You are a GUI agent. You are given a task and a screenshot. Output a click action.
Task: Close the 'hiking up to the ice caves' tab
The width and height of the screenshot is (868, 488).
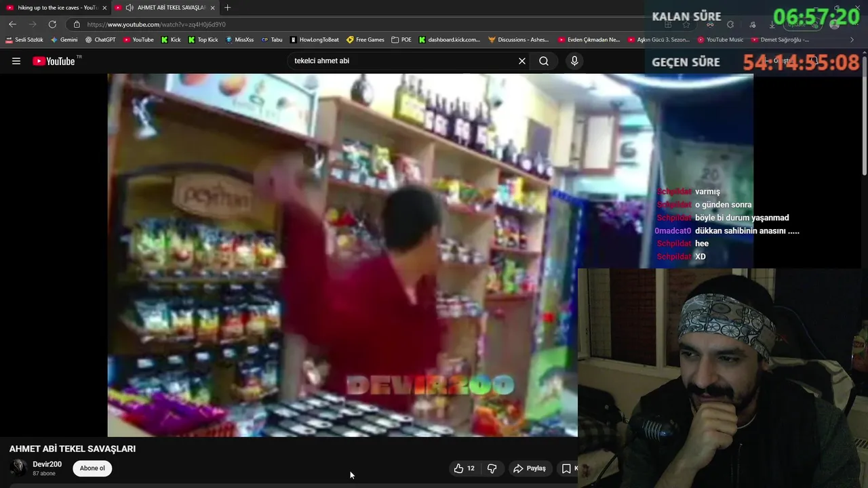(x=104, y=7)
